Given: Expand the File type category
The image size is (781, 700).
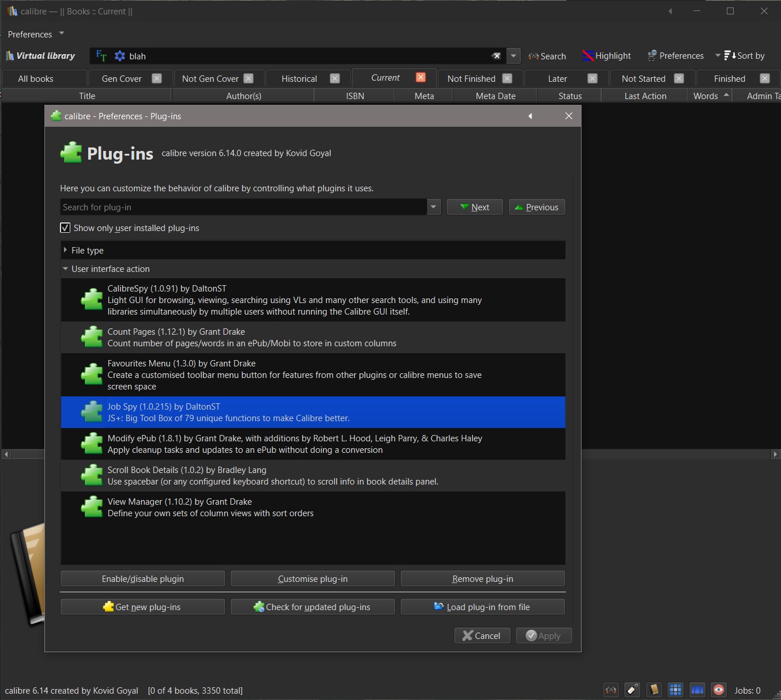Looking at the screenshot, I should click(x=65, y=250).
